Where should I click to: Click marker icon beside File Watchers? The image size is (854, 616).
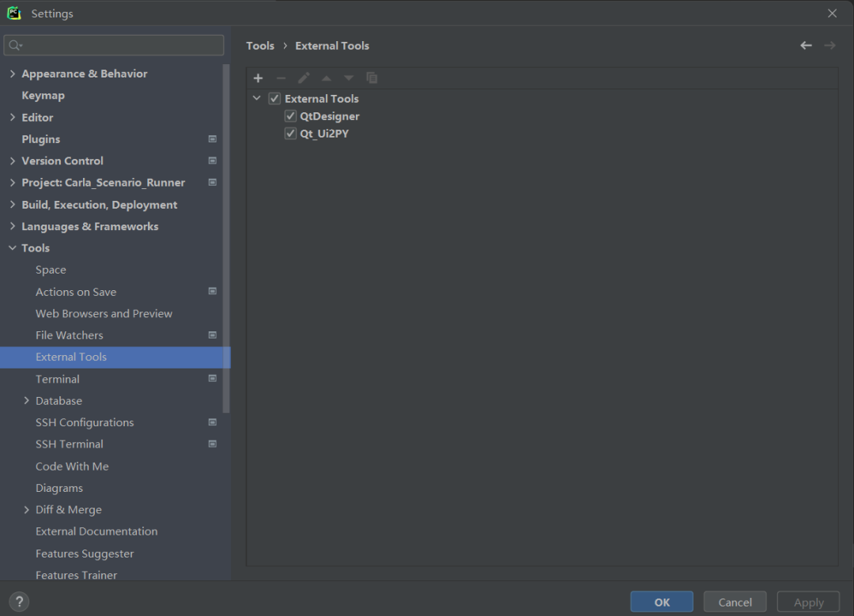coord(213,335)
